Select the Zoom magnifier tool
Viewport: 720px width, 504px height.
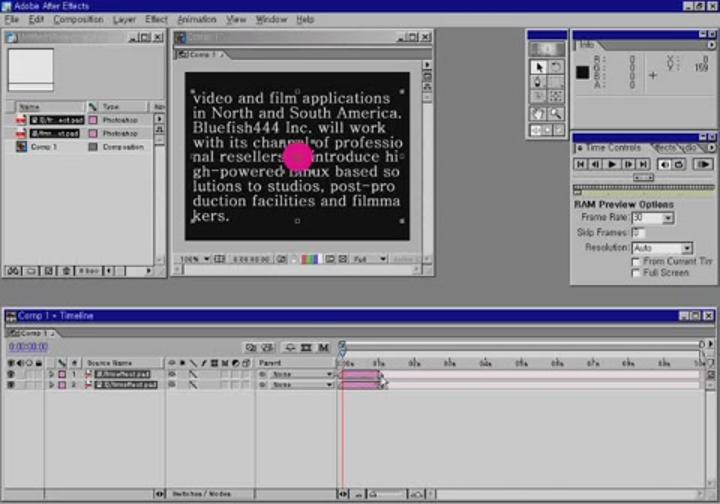point(556,113)
